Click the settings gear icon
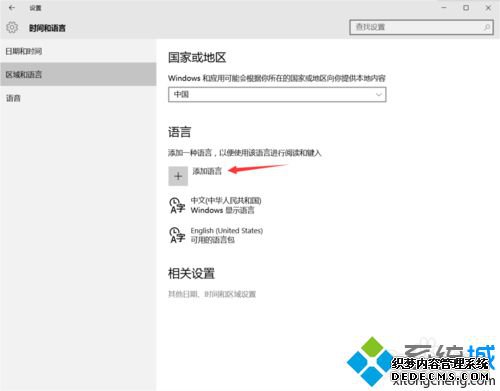The width and height of the screenshot is (500, 391). click(12, 27)
